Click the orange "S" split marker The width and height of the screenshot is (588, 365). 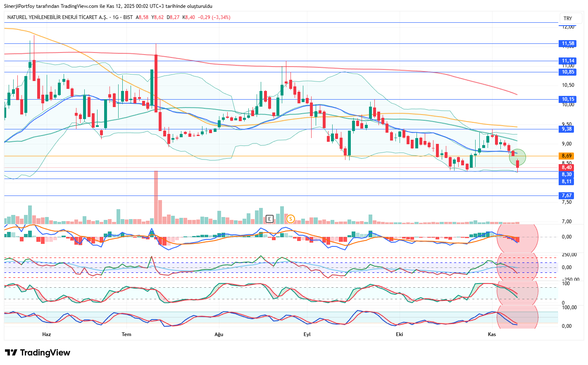(x=290, y=219)
